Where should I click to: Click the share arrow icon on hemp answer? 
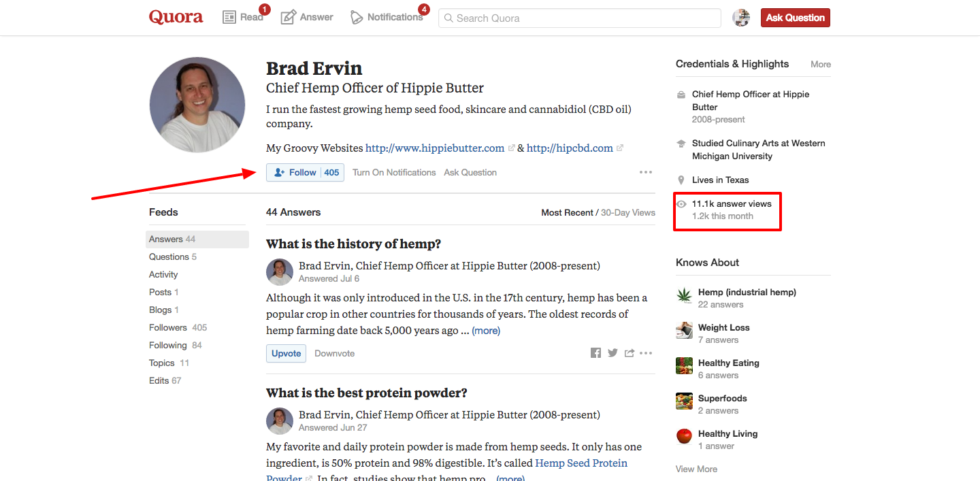(630, 353)
